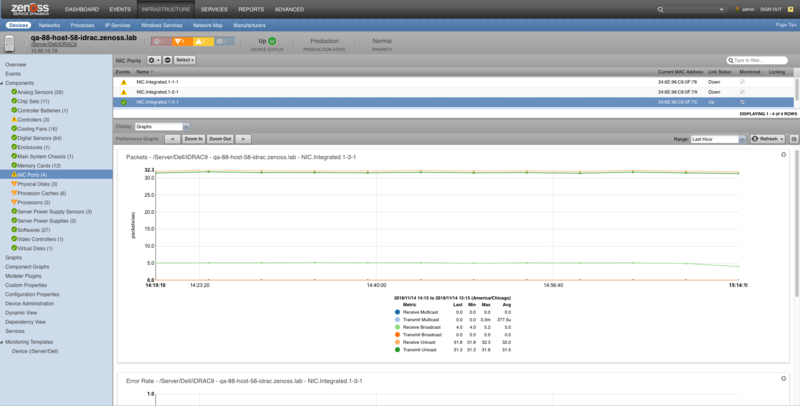Toggle Transmit Unicast legend series

coord(397,350)
